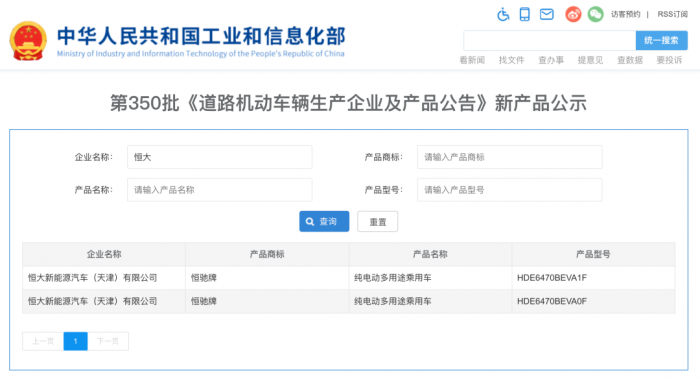Click the 统一搜索 button
This screenshot has width=700, height=379.
662,41
